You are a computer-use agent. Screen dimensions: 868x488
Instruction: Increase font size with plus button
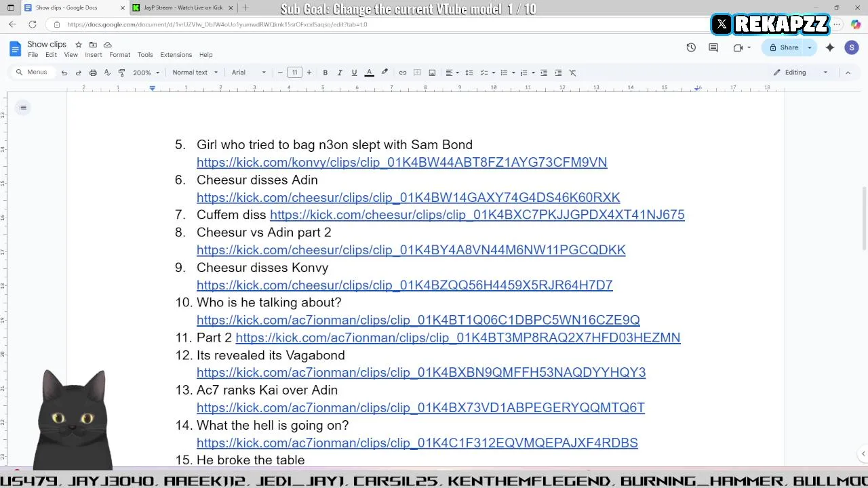click(x=309, y=73)
